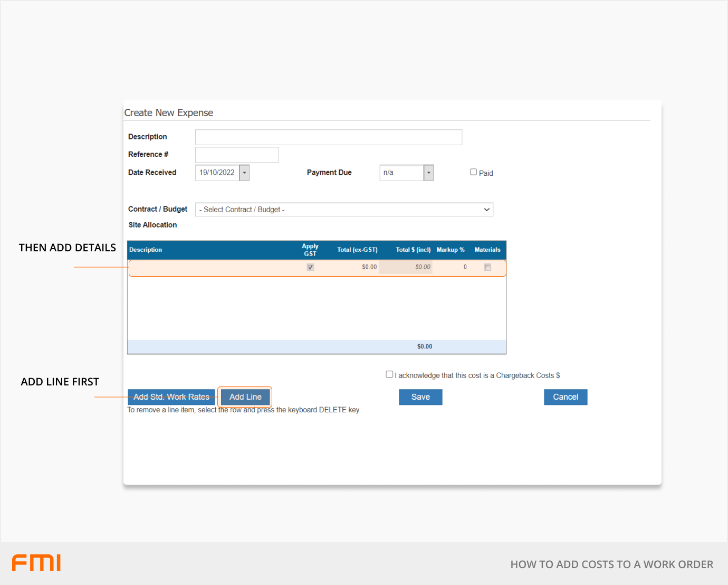Enable the Materials checkbox in line row
This screenshot has height=585, width=728.
(487, 267)
